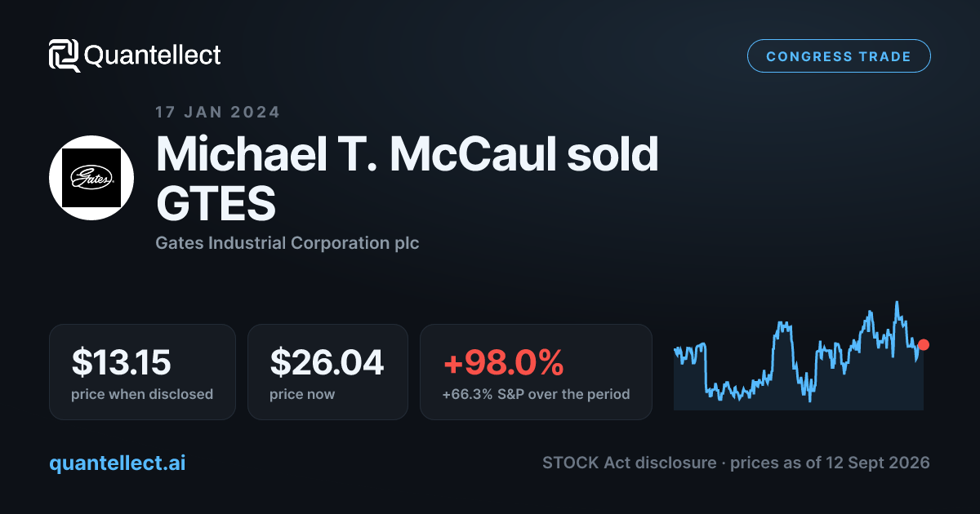This screenshot has height=514, width=980.
Task: Click the Michael T. McCaul sold GTES headline
Action: [407, 179]
